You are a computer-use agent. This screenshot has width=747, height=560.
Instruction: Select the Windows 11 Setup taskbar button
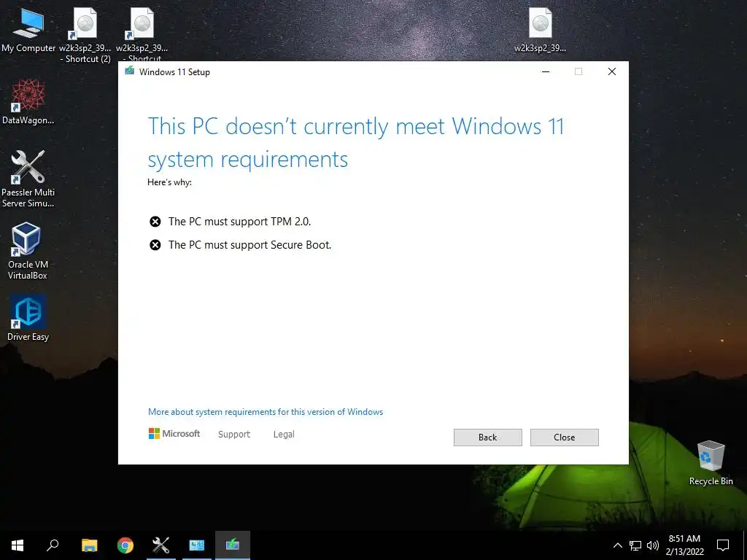[x=233, y=545]
